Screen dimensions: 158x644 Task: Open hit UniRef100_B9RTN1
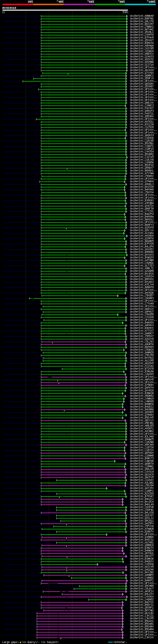(142, 19)
